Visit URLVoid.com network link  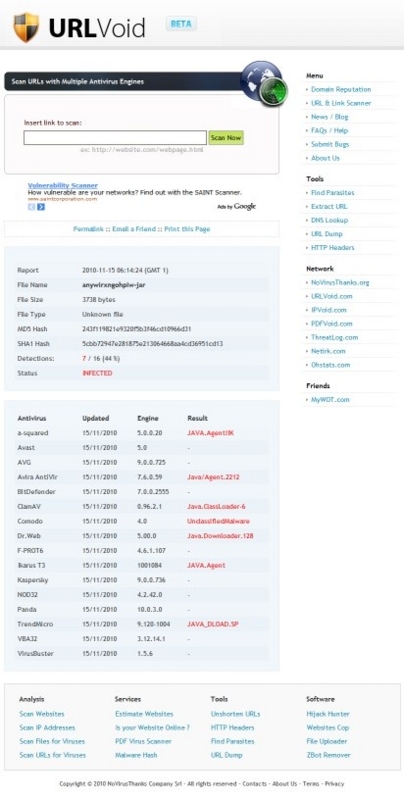point(332,296)
